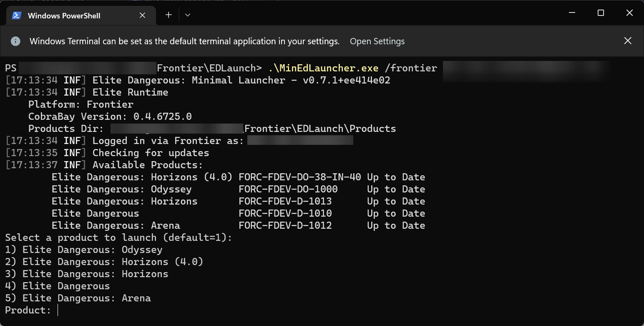Click the .\MinEdLauncher.exe command text
The height and width of the screenshot is (326, 644).
pos(323,68)
